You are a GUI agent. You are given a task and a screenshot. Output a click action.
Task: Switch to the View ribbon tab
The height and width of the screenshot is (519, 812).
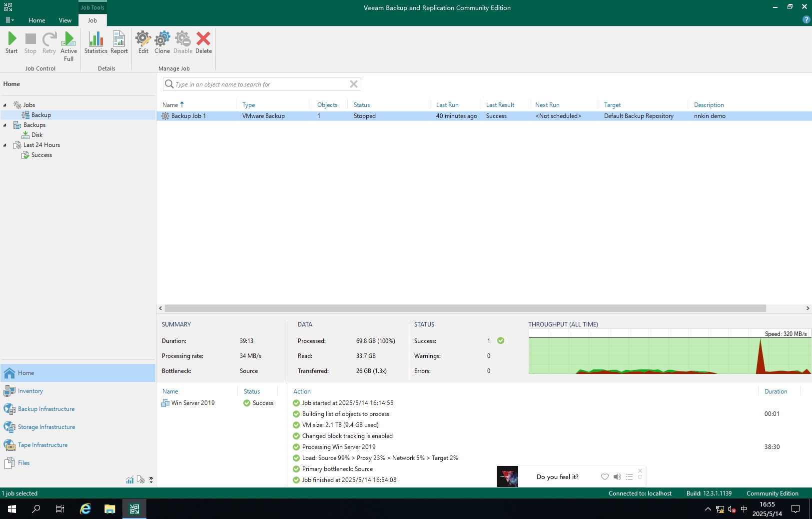(x=65, y=20)
